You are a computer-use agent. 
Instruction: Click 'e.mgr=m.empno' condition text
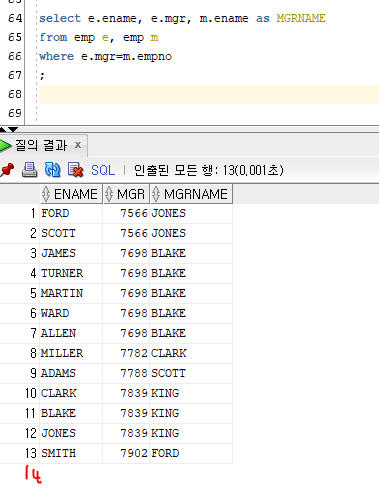pos(126,57)
